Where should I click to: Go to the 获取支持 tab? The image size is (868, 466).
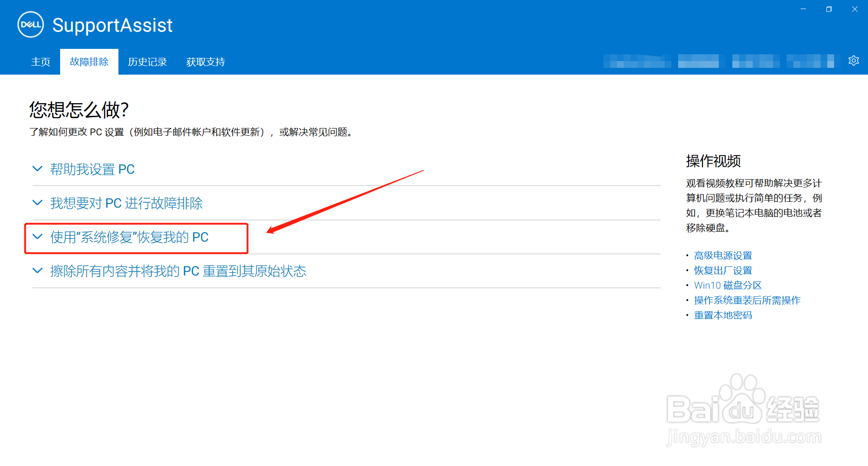point(206,62)
